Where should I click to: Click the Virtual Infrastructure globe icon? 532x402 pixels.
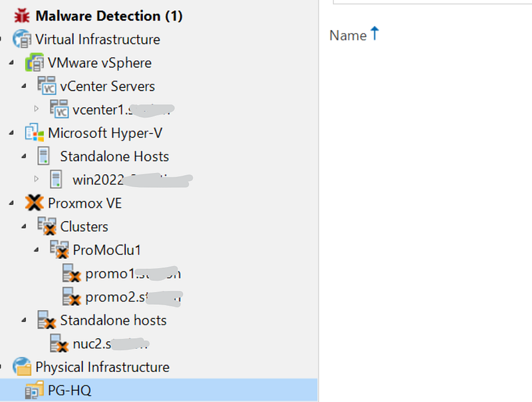[21, 39]
